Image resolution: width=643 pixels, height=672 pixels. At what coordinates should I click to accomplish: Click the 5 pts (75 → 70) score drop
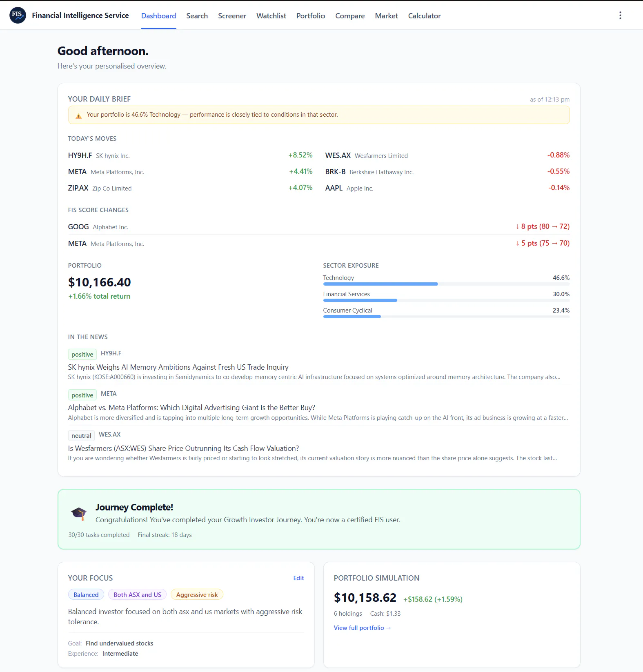pyautogui.click(x=543, y=243)
